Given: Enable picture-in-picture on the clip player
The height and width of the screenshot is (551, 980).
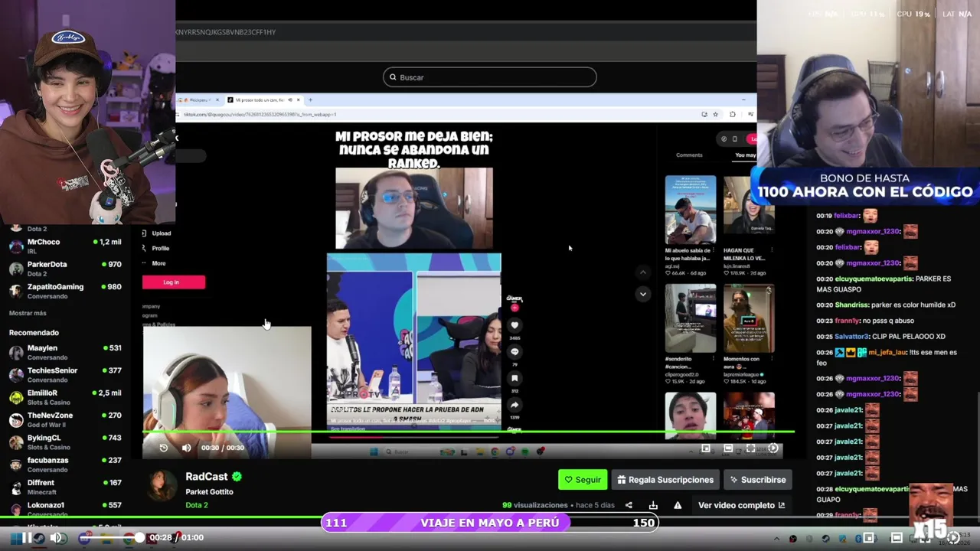Looking at the screenshot, I should pos(706,448).
